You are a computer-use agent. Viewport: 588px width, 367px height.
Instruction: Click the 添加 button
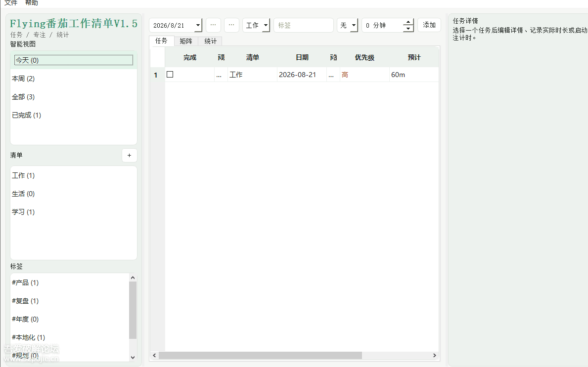(429, 25)
